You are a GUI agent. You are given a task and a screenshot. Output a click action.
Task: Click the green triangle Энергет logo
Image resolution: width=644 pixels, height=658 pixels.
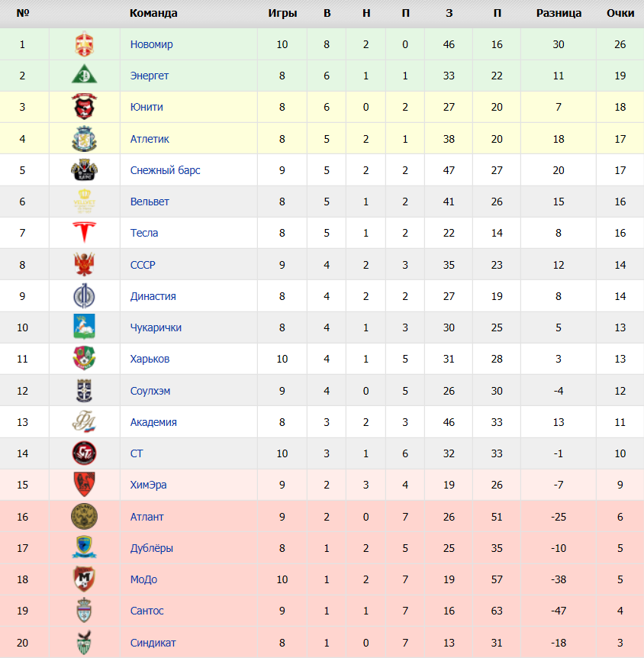point(85,75)
